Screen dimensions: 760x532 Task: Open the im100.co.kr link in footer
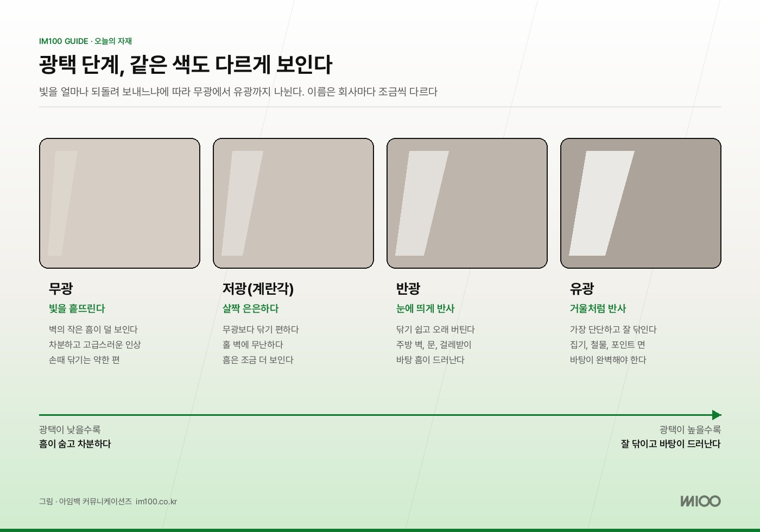tap(156, 502)
